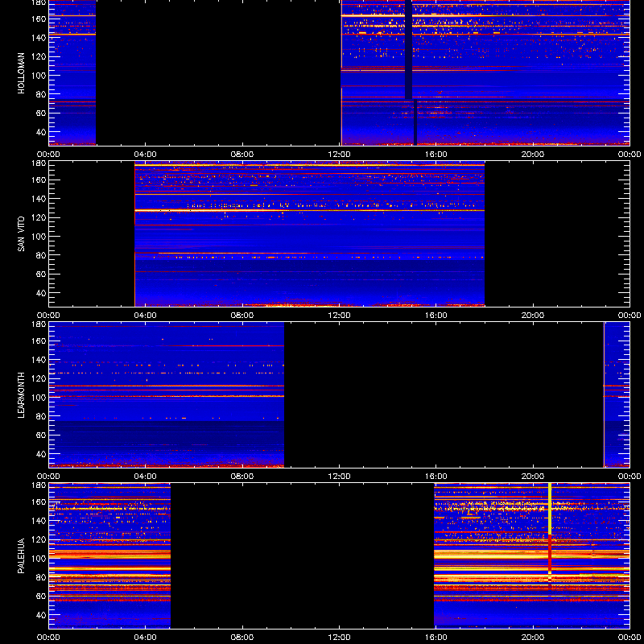Click the 120 frequency tick on San Vito axis
Image resolution: width=644 pixels, height=644 pixels.
[39, 217]
